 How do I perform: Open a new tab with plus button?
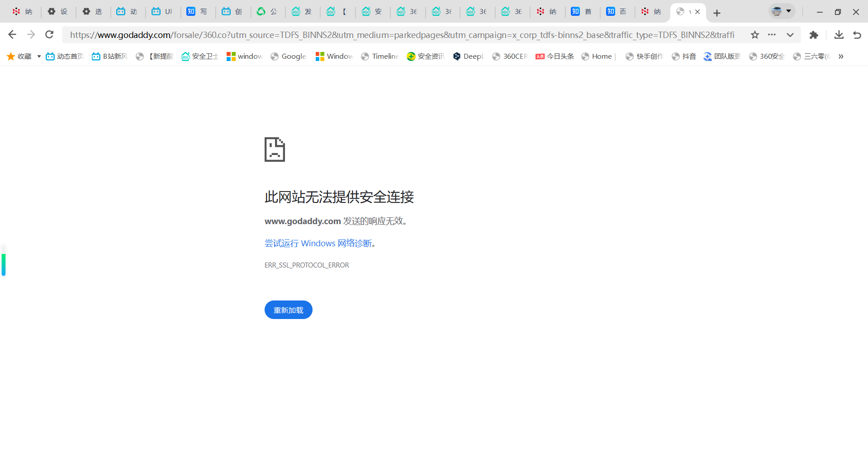716,13
